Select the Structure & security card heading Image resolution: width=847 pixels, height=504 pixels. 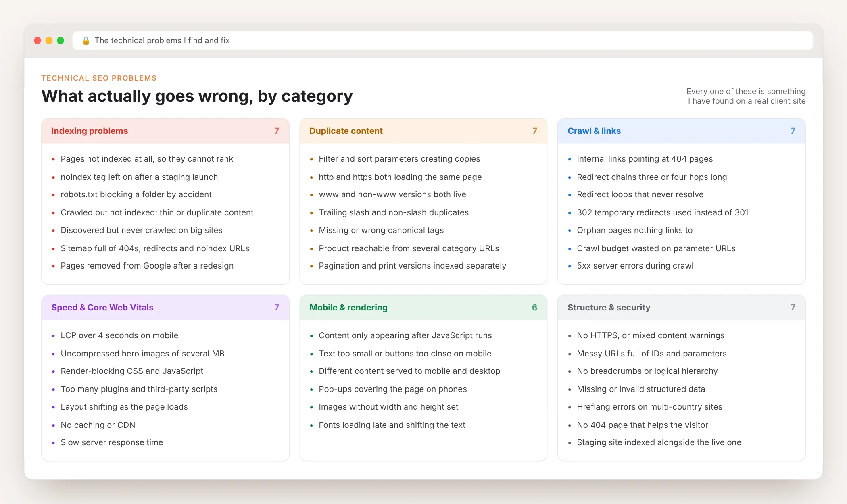click(609, 307)
